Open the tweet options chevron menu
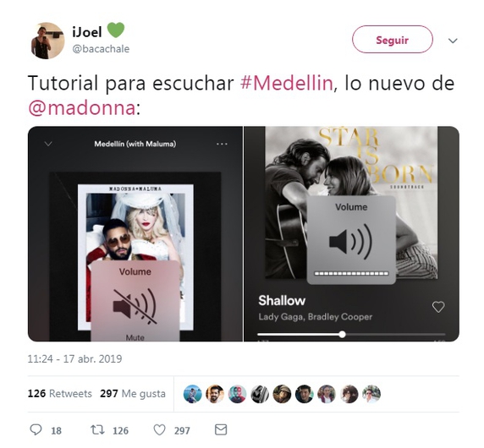 [453, 41]
